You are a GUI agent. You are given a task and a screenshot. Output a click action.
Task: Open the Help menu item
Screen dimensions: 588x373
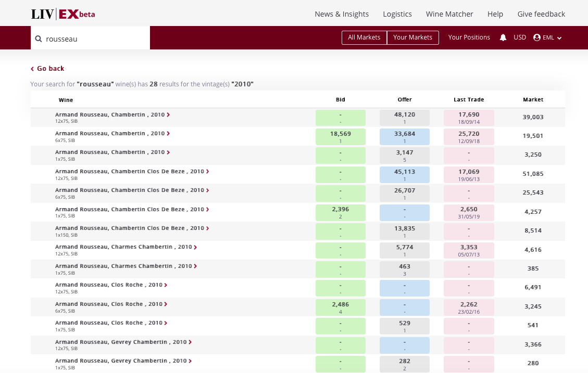(x=495, y=14)
